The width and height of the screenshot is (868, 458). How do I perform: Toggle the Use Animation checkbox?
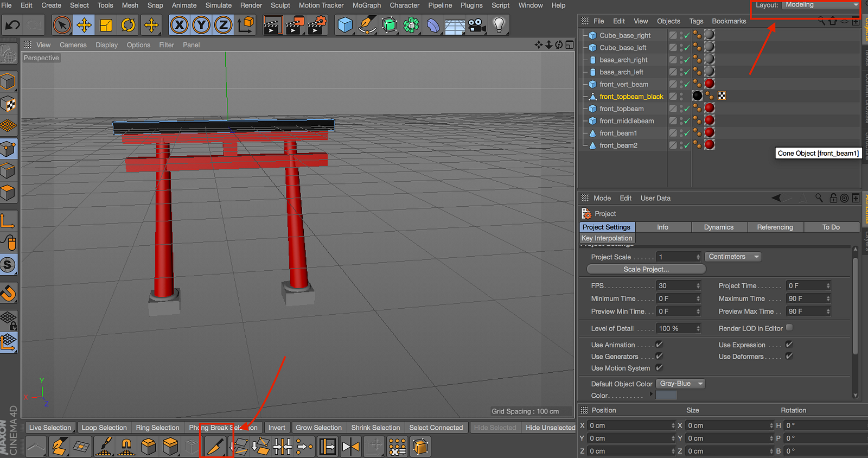(659, 345)
